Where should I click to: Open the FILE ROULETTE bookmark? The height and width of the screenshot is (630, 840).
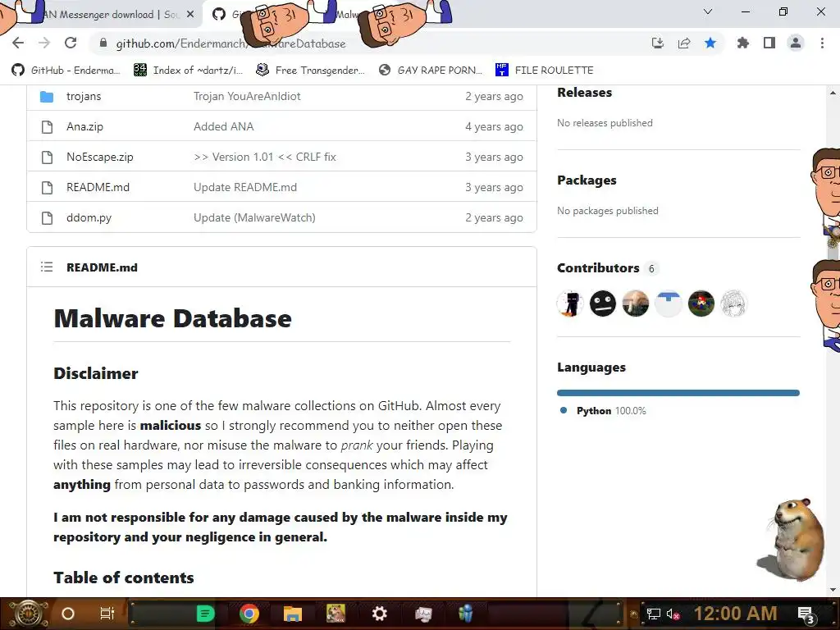(545, 71)
